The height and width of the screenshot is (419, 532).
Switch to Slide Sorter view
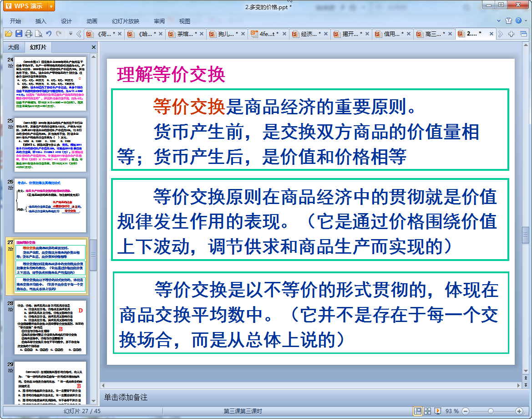427,411
